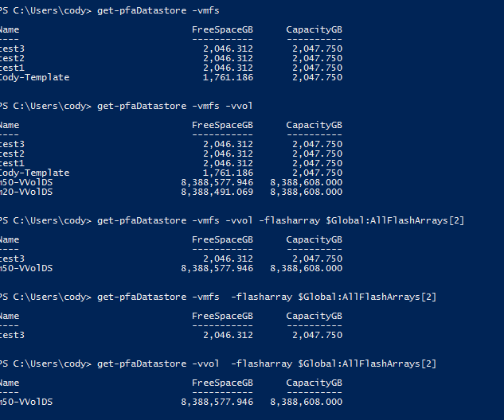Click CapacityGB header in the last table
The height and width of the screenshot is (420, 504).
(x=315, y=383)
